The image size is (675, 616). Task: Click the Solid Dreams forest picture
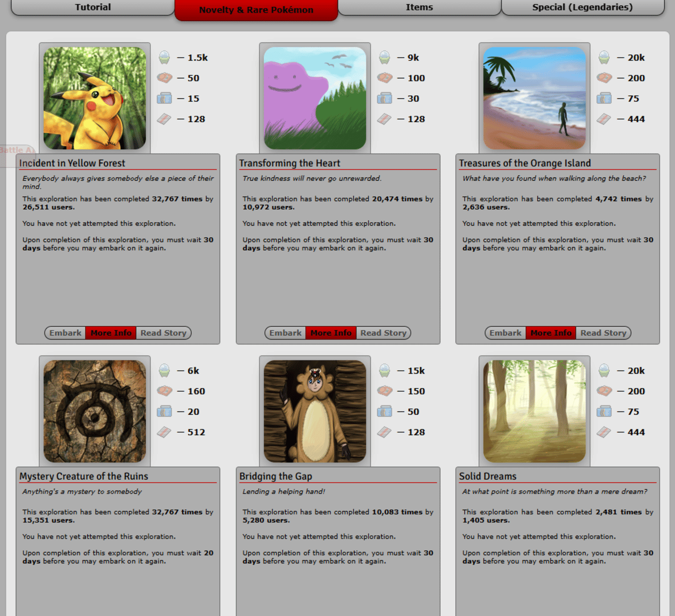(x=534, y=411)
